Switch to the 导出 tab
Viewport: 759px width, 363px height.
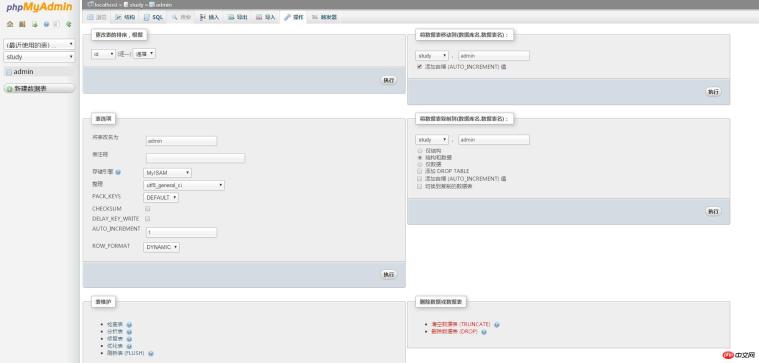click(238, 17)
